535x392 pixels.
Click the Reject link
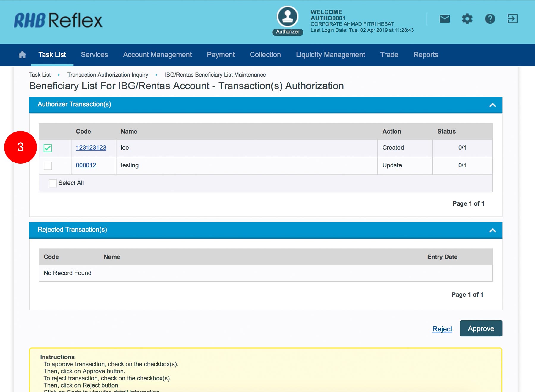(x=442, y=329)
